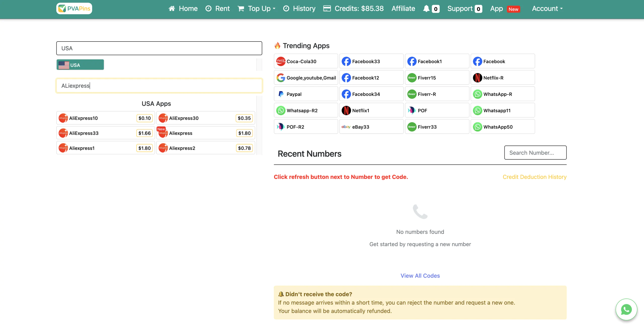Click the Fiverr-R icon
The image size is (644, 334).
[x=412, y=94]
